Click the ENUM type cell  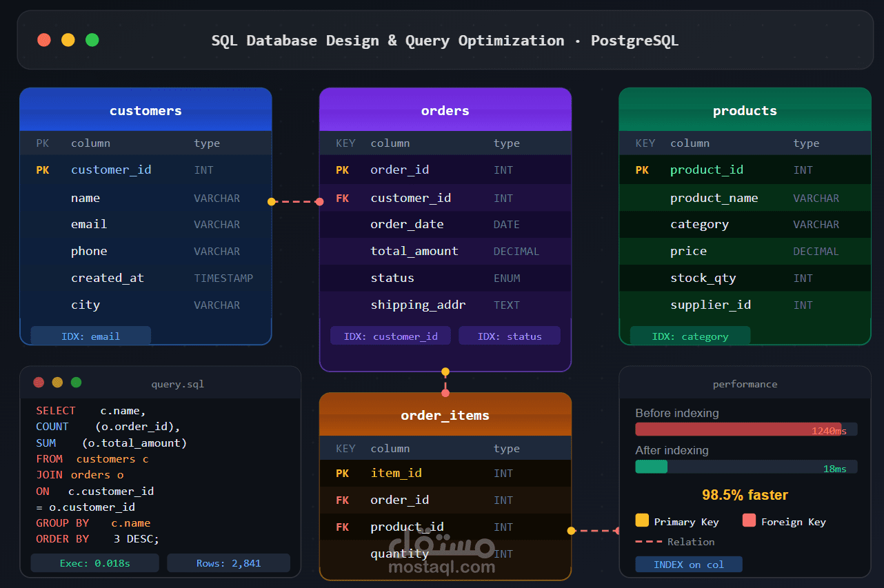507,278
